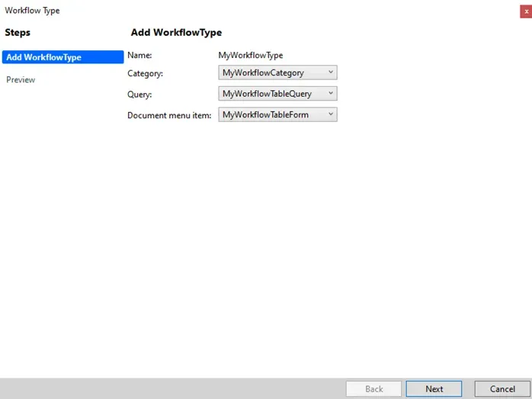The width and height of the screenshot is (532, 399).
Task: Click the MyWorkflowType name value
Action: coord(250,55)
